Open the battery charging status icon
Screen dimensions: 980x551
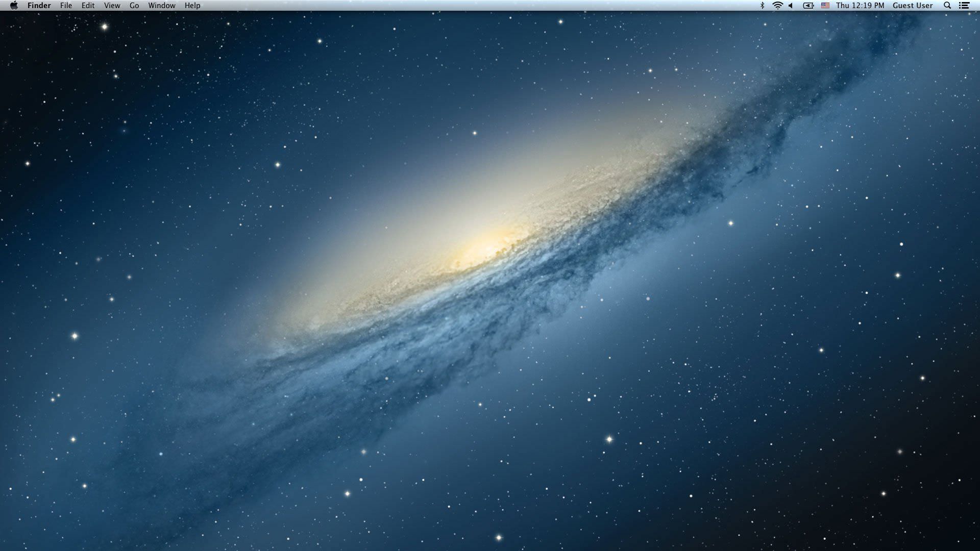(x=808, y=6)
